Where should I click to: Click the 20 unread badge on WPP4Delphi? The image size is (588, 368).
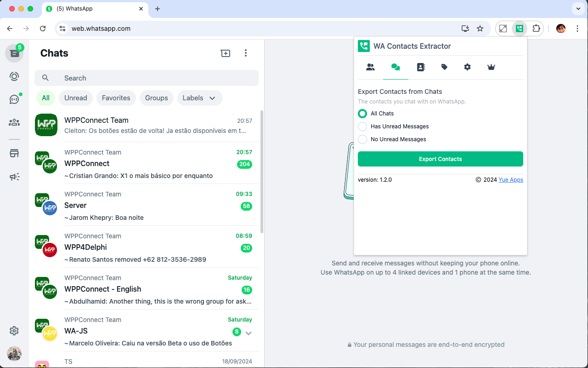click(246, 248)
